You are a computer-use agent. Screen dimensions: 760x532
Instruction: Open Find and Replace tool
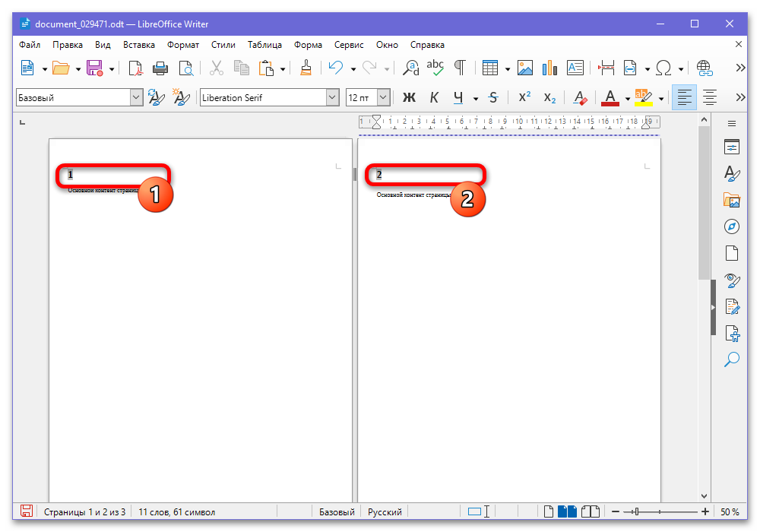tap(411, 68)
